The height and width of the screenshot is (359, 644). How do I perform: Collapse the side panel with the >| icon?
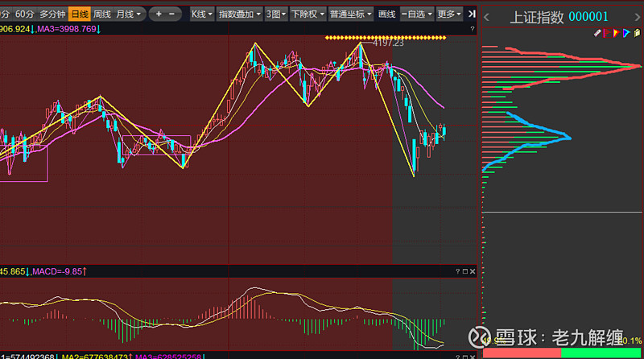pos(472,14)
